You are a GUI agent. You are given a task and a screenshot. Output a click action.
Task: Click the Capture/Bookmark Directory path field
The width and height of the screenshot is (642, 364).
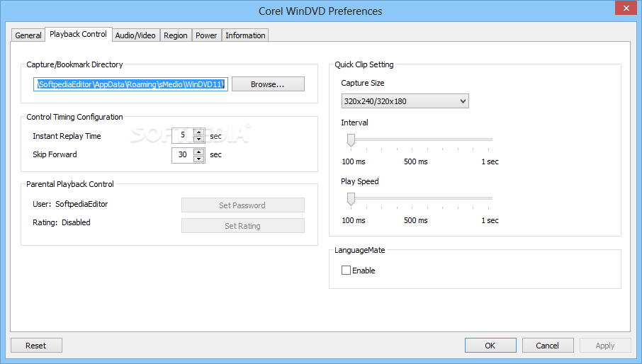(x=130, y=84)
